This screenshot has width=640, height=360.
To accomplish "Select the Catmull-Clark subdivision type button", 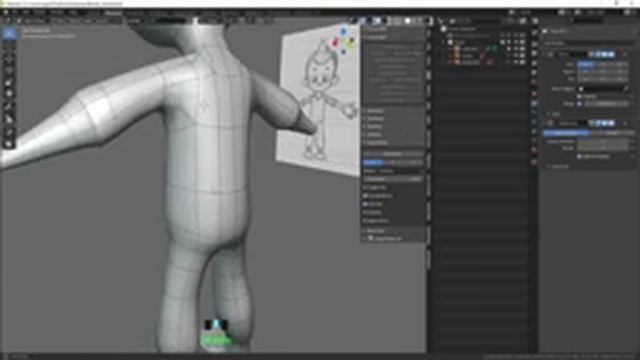I will 566,133.
